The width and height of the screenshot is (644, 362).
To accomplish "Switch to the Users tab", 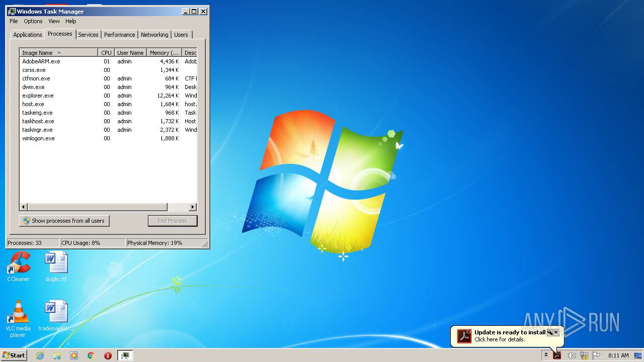I will pyautogui.click(x=181, y=35).
